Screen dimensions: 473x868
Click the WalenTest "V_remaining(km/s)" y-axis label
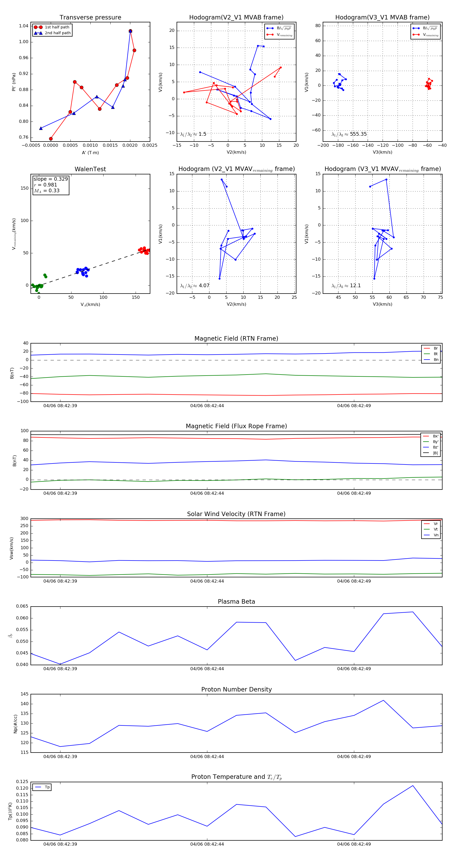(x=14, y=234)
